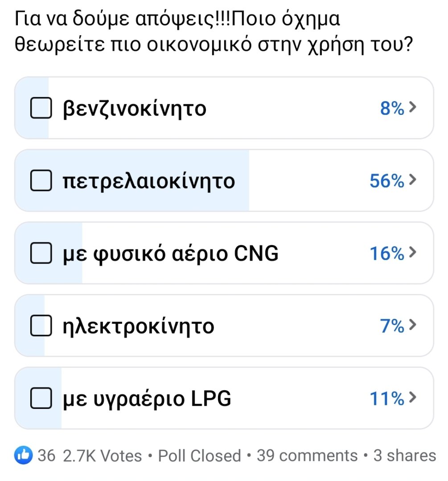
Task: Click the 36 reactions count
Action: click(46, 456)
